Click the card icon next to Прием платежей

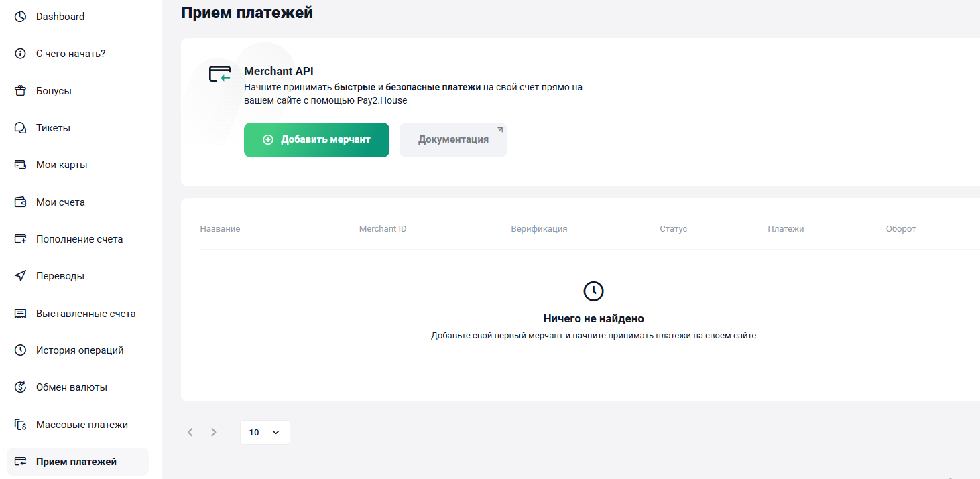pos(20,462)
